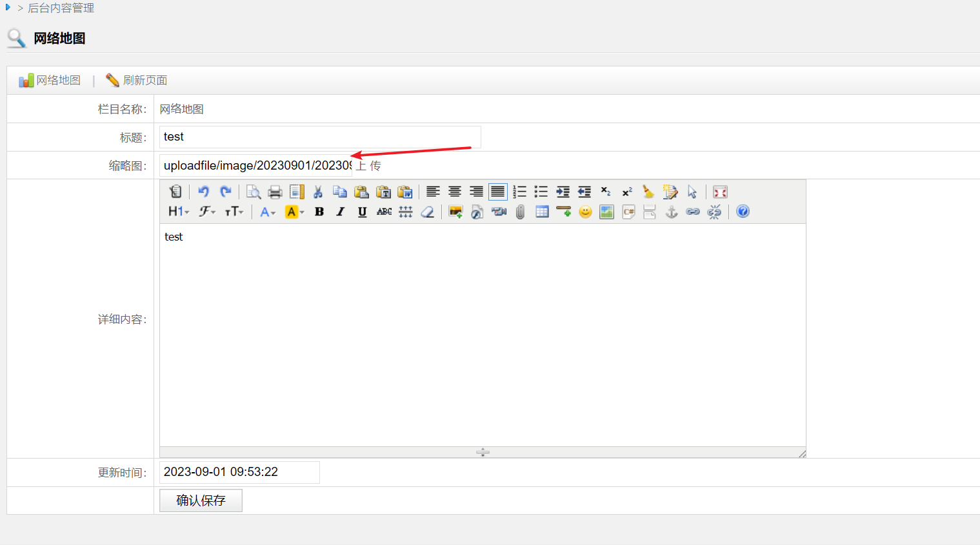Open the H1 heading format dropdown
This screenshot has height=545, width=980.
(x=179, y=212)
